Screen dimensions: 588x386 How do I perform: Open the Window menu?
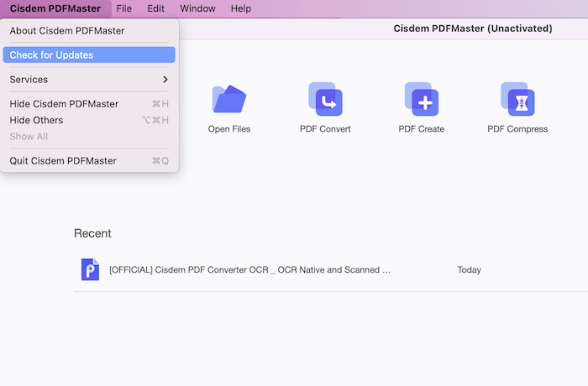[197, 8]
